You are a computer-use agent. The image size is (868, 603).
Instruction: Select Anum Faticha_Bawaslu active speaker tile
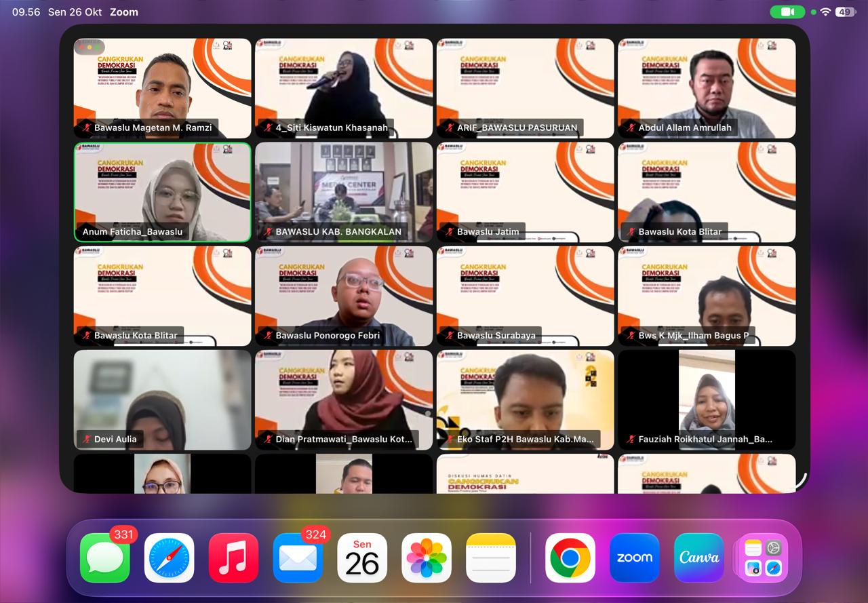tap(162, 192)
